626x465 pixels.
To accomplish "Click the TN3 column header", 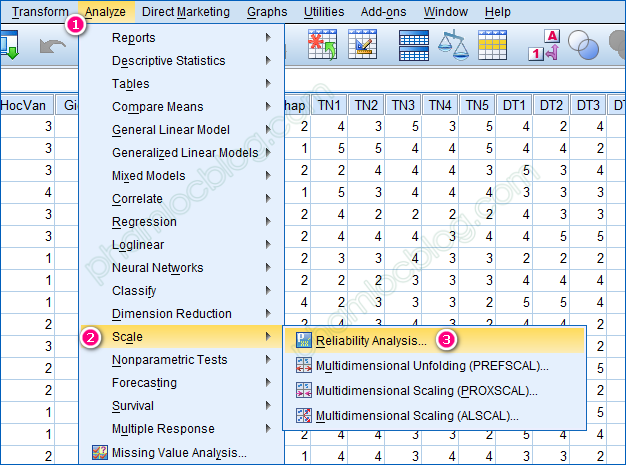I will click(404, 105).
